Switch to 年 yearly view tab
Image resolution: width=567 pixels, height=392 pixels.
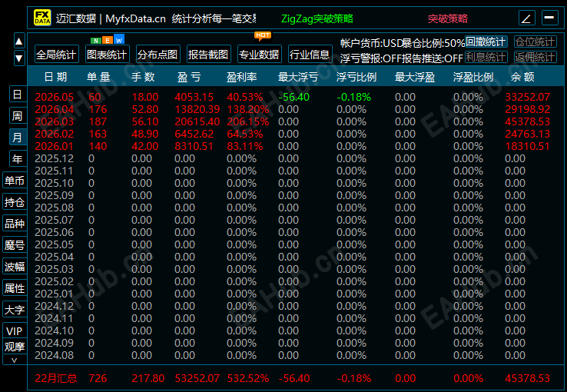pyautogui.click(x=18, y=159)
